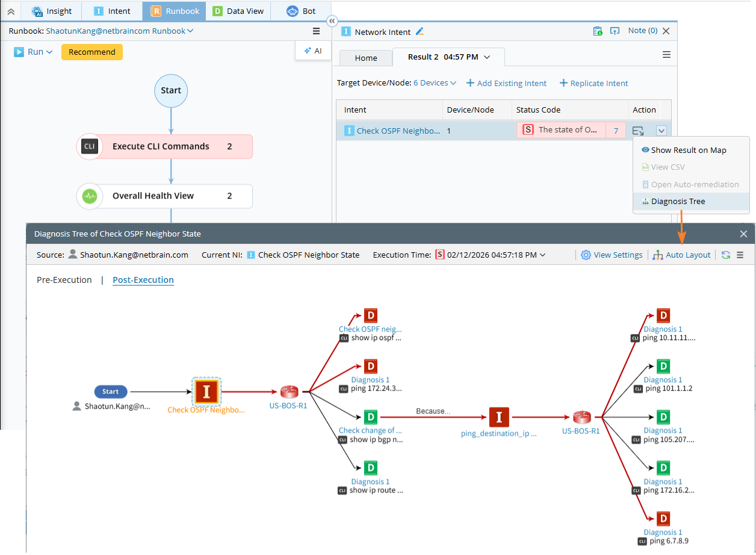Collapse the top pane with the double-chevron icon
The height and width of the screenshot is (555, 756).
[11, 11]
